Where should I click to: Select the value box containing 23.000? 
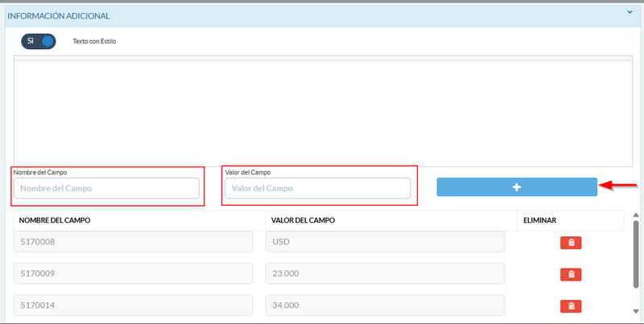point(385,273)
